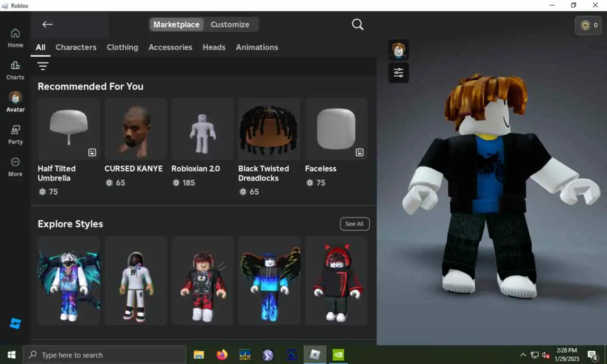Click bundle badge on Half Tilted Umbrella
This screenshot has width=607, height=364.
tap(92, 152)
